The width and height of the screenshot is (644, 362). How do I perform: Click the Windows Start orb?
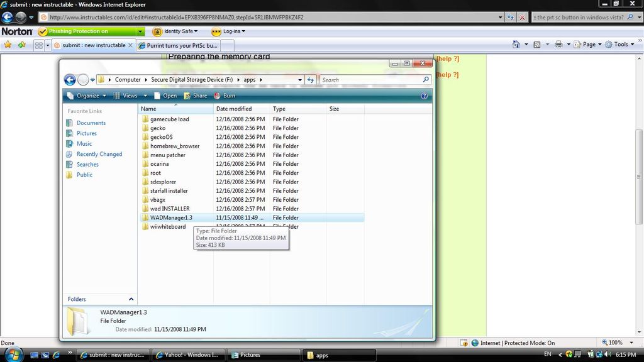point(14,354)
